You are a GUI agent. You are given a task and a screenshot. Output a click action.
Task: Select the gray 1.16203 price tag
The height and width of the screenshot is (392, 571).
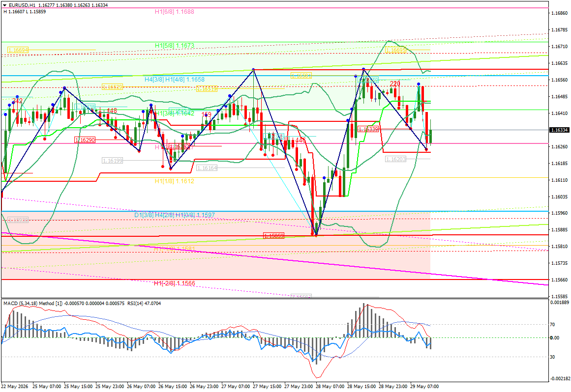[395, 159]
